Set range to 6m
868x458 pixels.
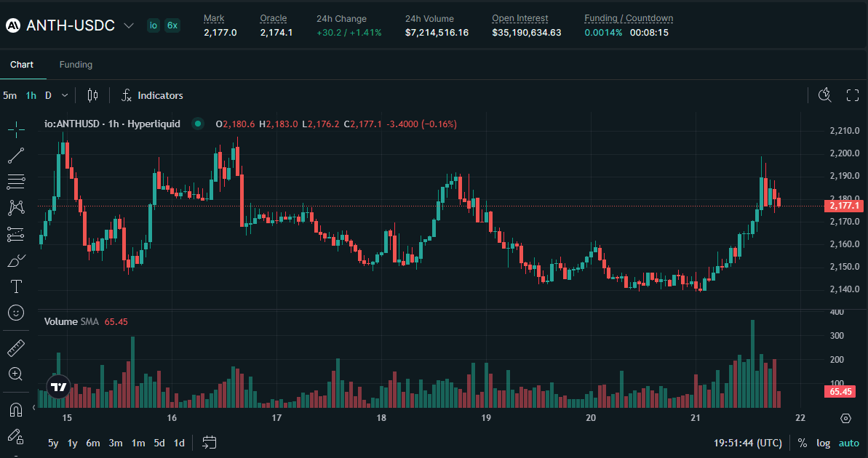(x=93, y=443)
